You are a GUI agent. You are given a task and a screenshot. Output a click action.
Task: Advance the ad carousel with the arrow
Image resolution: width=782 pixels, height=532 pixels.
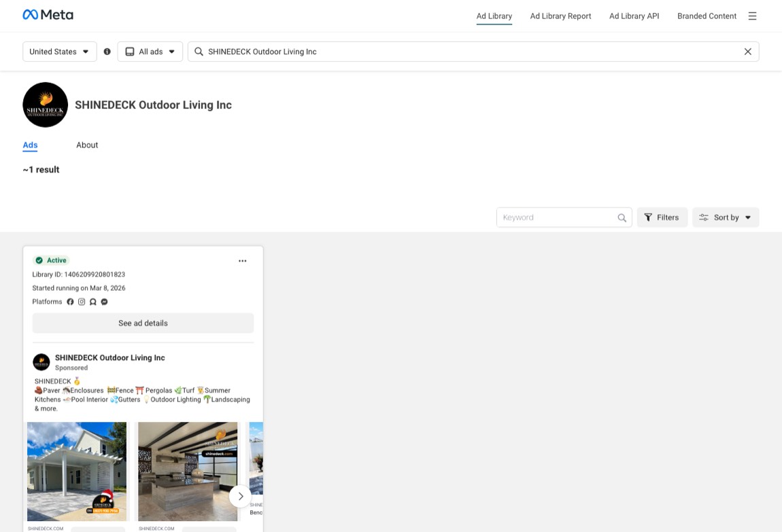241,496
